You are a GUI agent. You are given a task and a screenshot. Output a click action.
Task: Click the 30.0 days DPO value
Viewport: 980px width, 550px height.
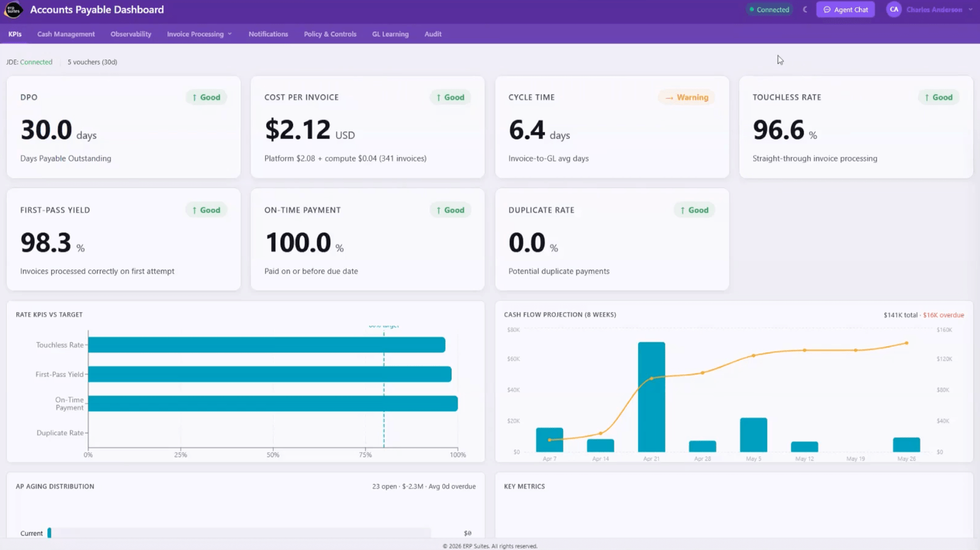click(x=58, y=130)
